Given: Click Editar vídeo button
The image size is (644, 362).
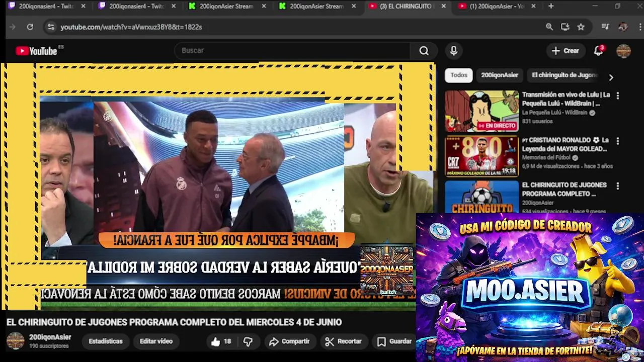Looking at the screenshot, I should pyautogui.click(x=156, y=341).
